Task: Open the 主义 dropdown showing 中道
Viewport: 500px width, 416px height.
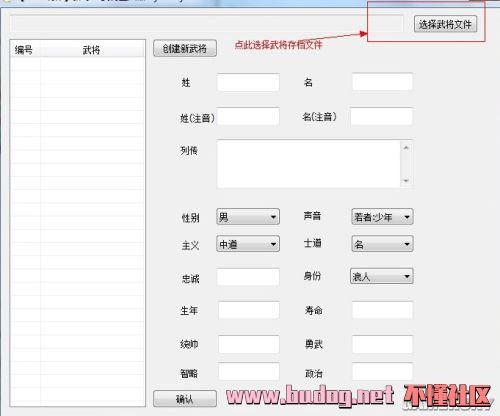Action: point(248,244)
